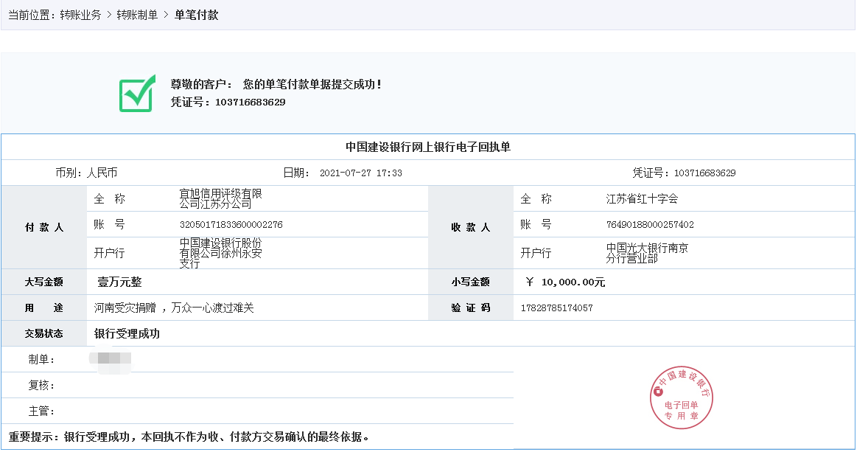Screen dimensions: 868x455
Task: Open the 转账业务 breadcrumb link
Action: pos(81,15)
